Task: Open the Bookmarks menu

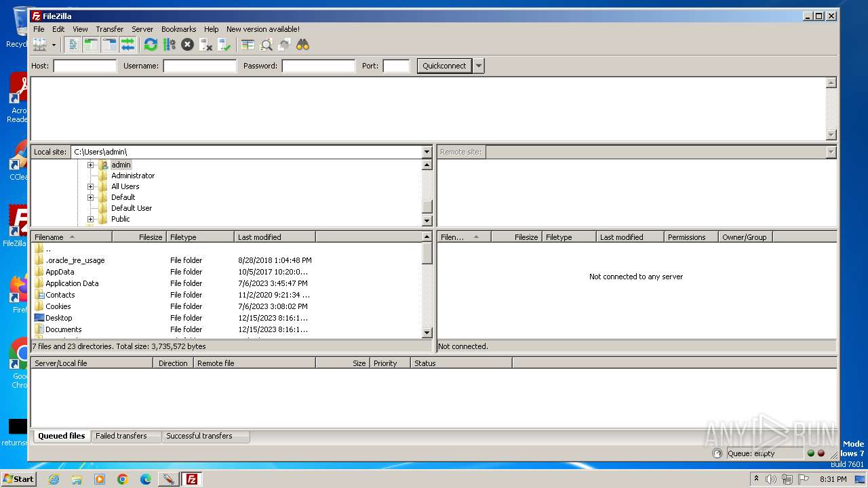Action: coord(178,29)
